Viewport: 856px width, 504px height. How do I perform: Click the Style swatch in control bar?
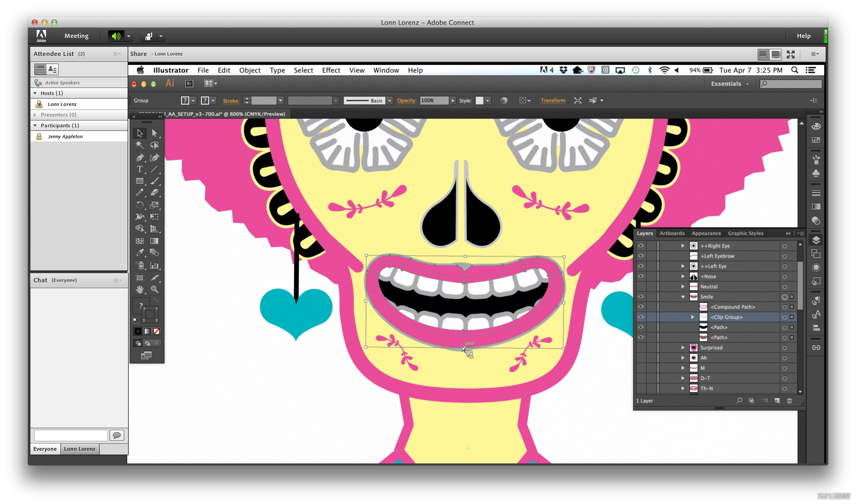coord(479,100)
